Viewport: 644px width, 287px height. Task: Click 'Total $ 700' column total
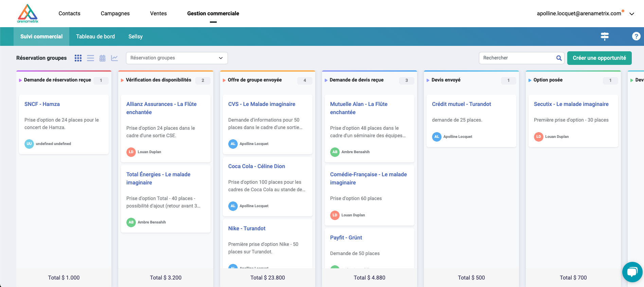coord(573,277)
